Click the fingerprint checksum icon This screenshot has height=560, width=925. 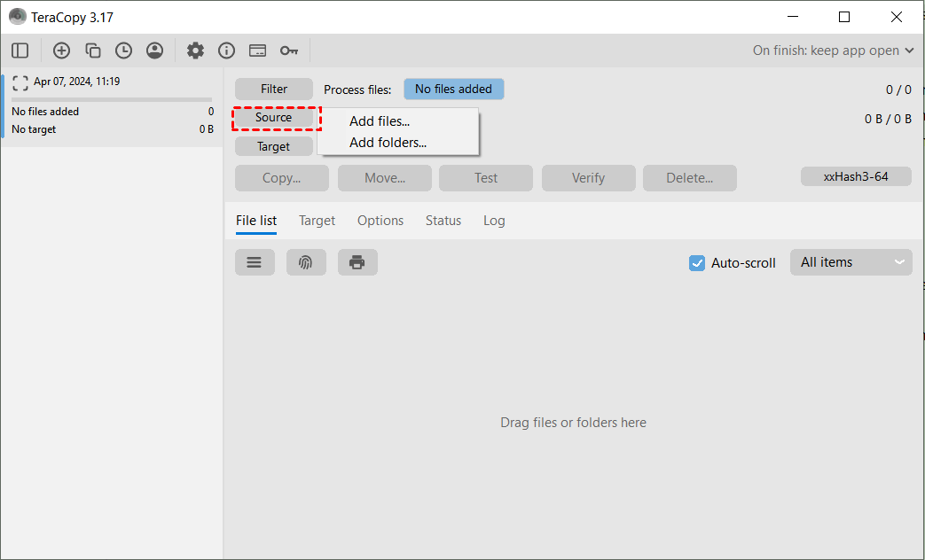pyautogui.click(x=306, y=262)
